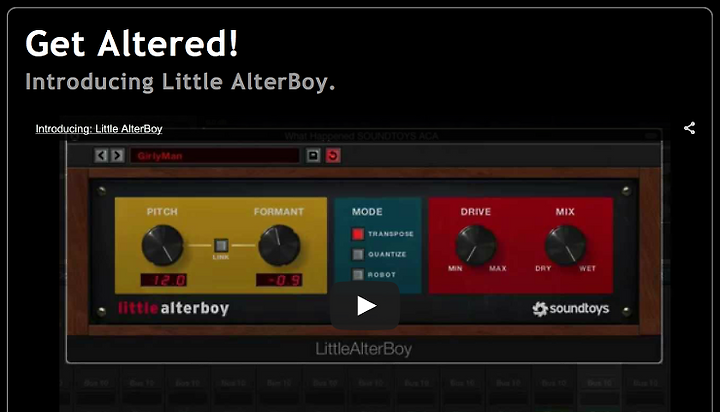Click the soundtoys logo
The image size is (720, 412).
[x=571, y=309]
